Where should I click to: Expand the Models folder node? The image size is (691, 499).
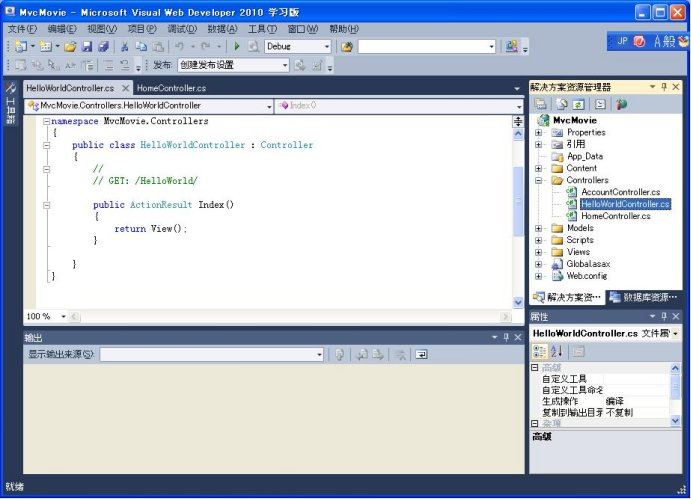click(x=539, y=228)
